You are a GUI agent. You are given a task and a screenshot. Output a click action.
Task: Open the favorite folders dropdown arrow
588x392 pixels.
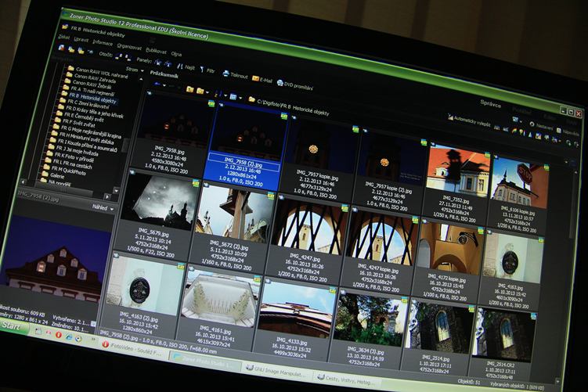click(x=207, y=92)
